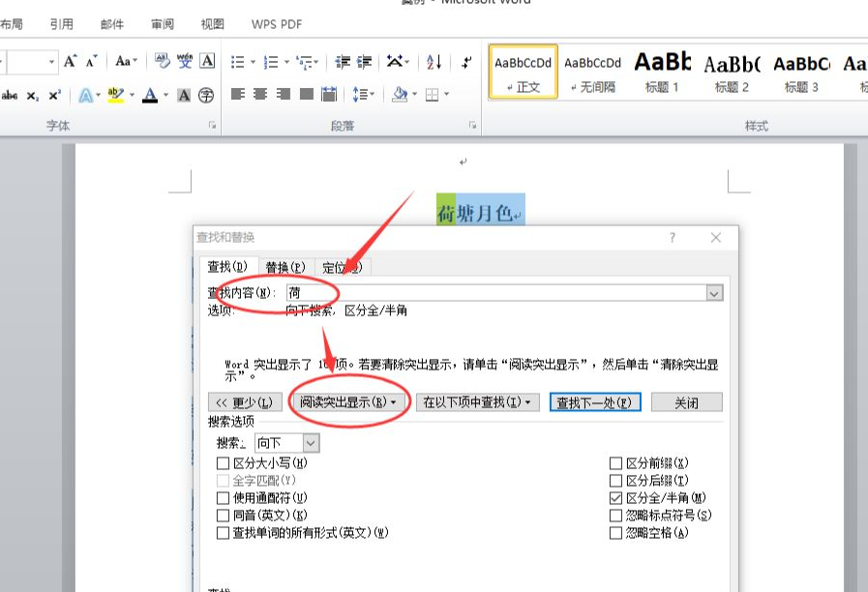Select the superscript icon
The height and width of the screenshot is (592, 868).
coord(53,95)
